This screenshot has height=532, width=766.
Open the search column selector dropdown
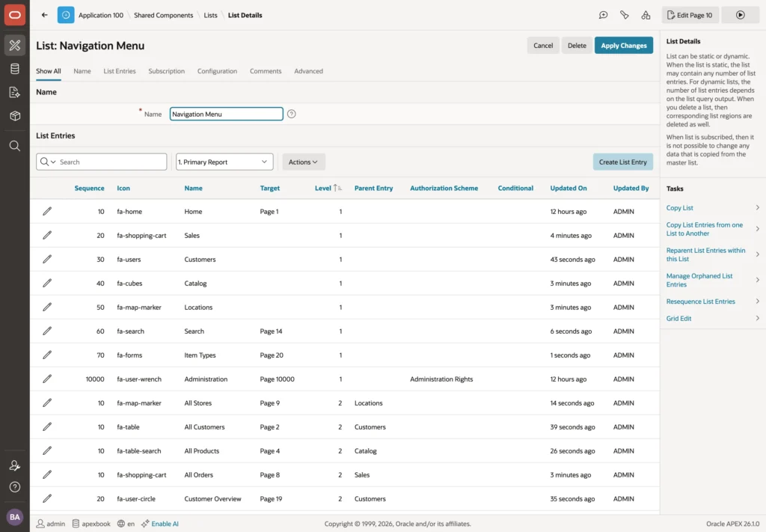(x=48, y=162)
